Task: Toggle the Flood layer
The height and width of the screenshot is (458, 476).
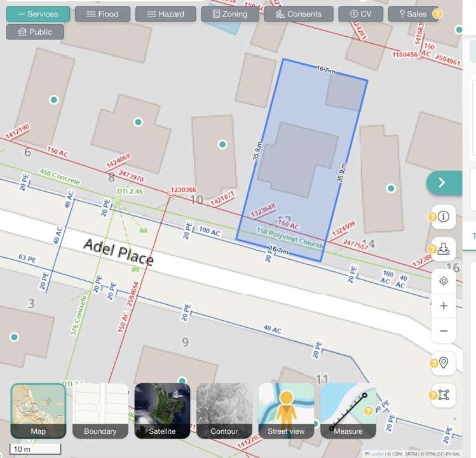Action: pyautogui.click(x=102, y=14)
